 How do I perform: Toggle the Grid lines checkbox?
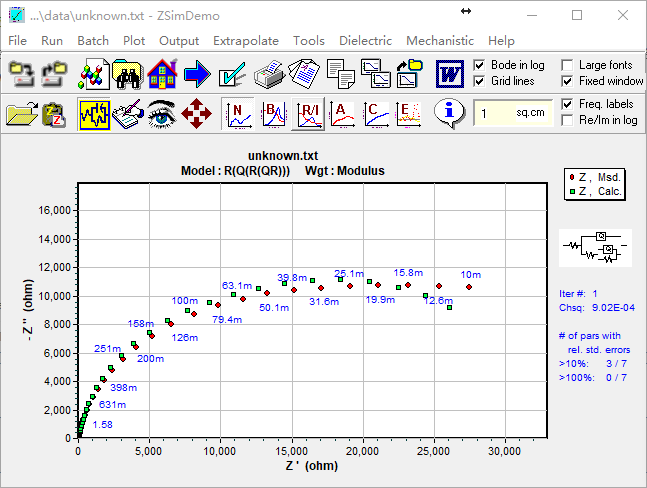point(479,81)
